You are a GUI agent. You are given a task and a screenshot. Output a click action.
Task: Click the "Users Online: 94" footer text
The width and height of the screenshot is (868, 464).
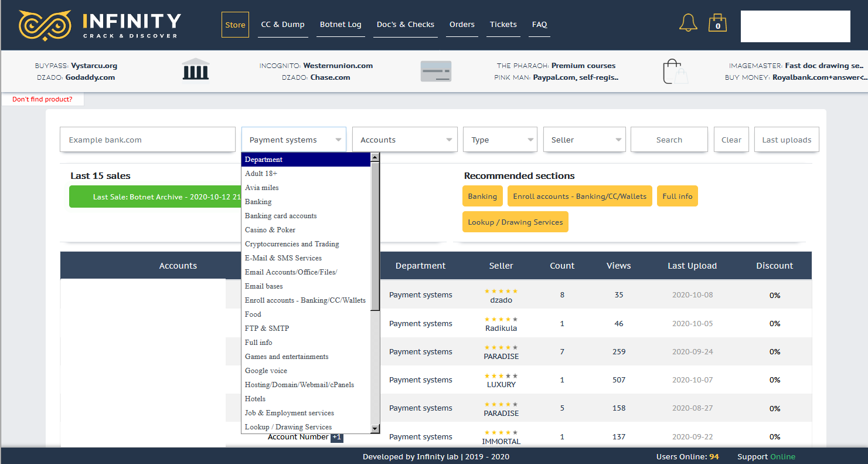(x=687, y=457)
